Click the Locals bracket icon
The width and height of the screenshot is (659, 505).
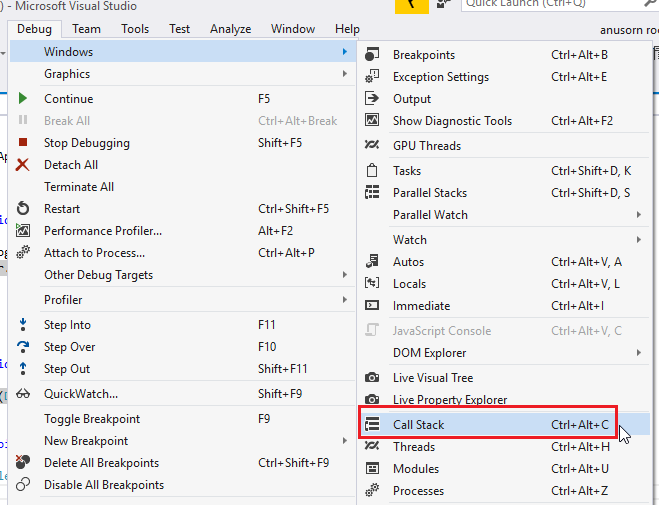(372, 283)
